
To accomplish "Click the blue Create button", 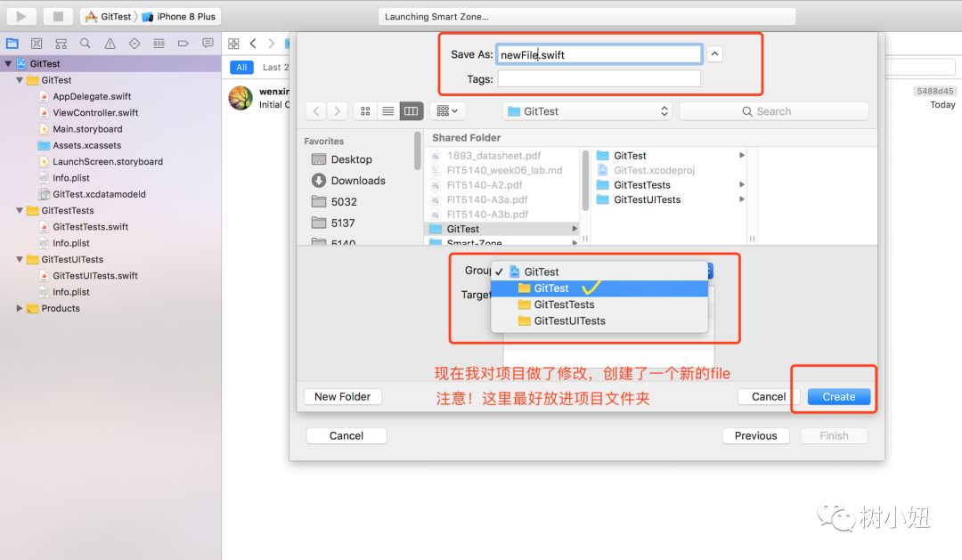I will (839, 397).
